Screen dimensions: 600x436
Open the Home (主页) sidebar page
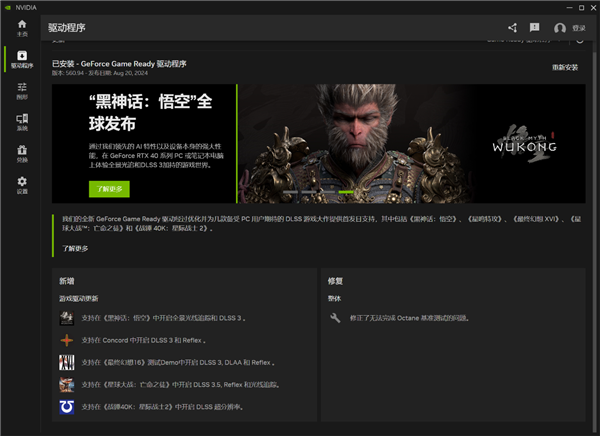click(22, 28)
